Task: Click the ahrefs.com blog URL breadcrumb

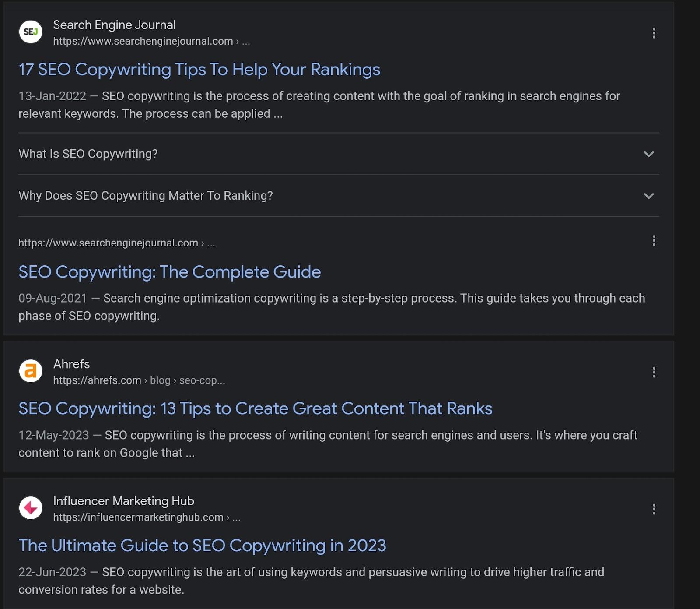Action: [x=139, y=380]
